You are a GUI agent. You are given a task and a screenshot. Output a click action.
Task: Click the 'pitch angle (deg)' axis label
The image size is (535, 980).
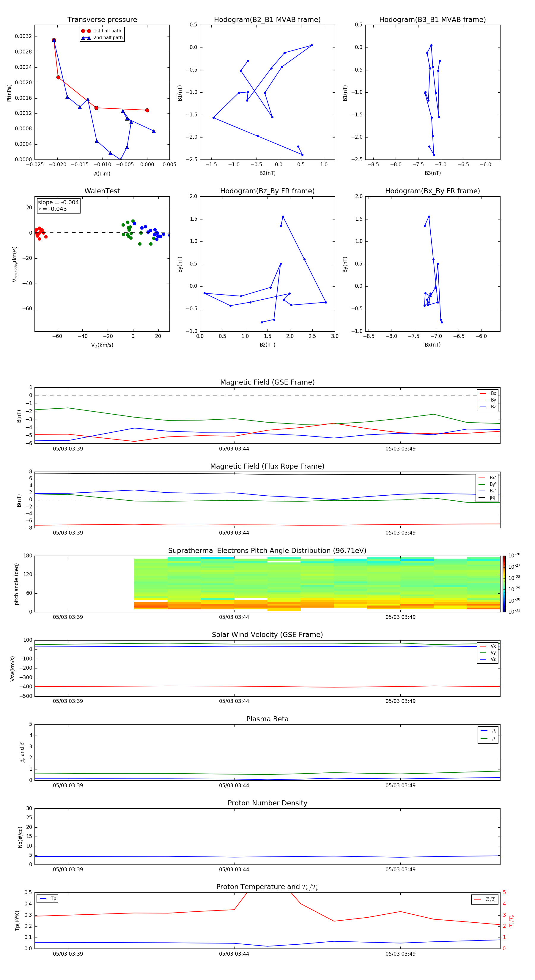[x=16, y=584]
